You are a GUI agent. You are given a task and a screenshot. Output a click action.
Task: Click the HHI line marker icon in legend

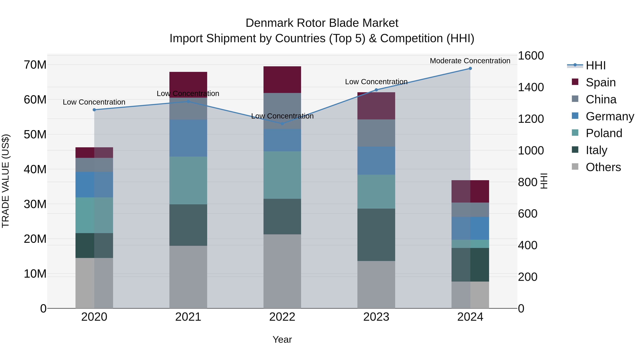[575, 65]
